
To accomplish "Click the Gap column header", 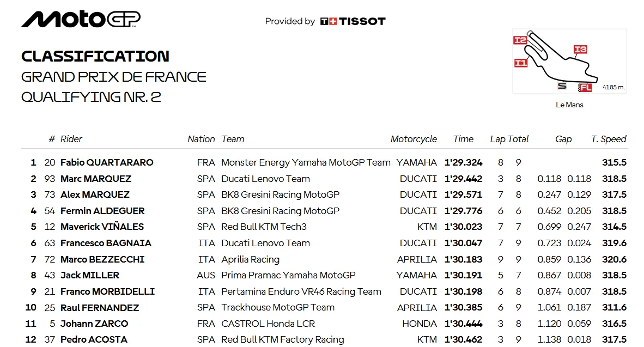I will point(563,139).
